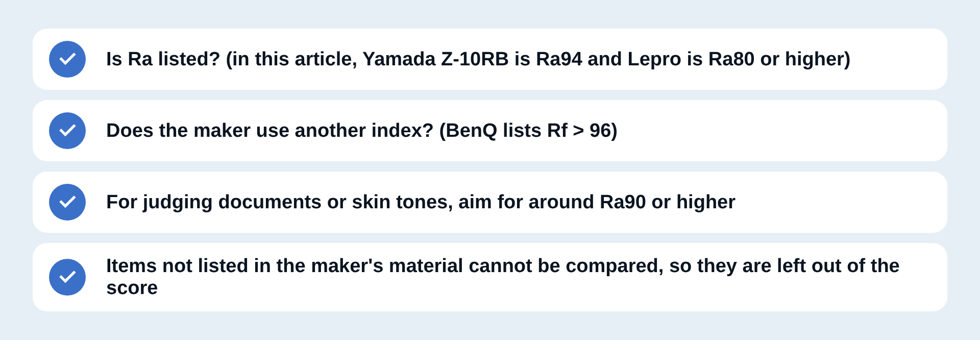980x340 pixels.
Task: Click "Ra90 or higher" in the third item
Action: 668,202
